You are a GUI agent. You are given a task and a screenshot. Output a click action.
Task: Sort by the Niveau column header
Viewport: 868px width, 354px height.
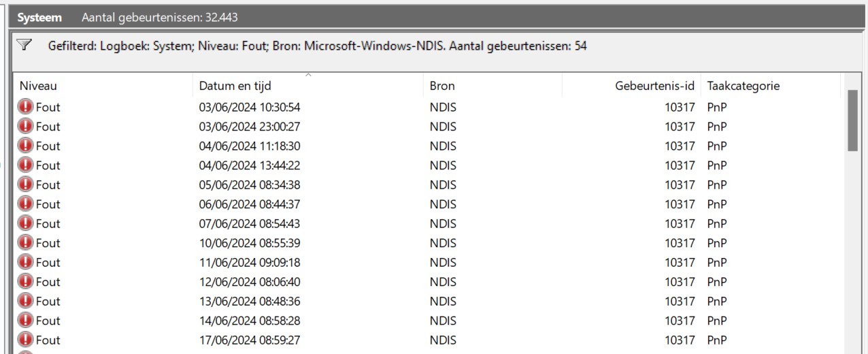103,86
